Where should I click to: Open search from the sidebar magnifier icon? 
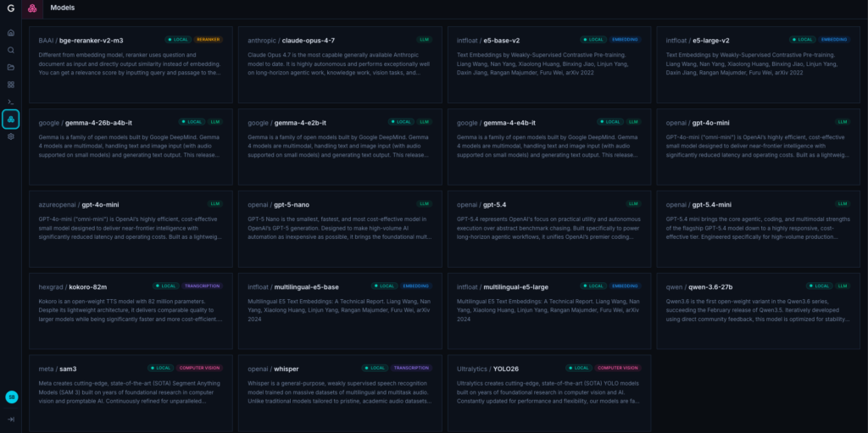coord(10,50)
